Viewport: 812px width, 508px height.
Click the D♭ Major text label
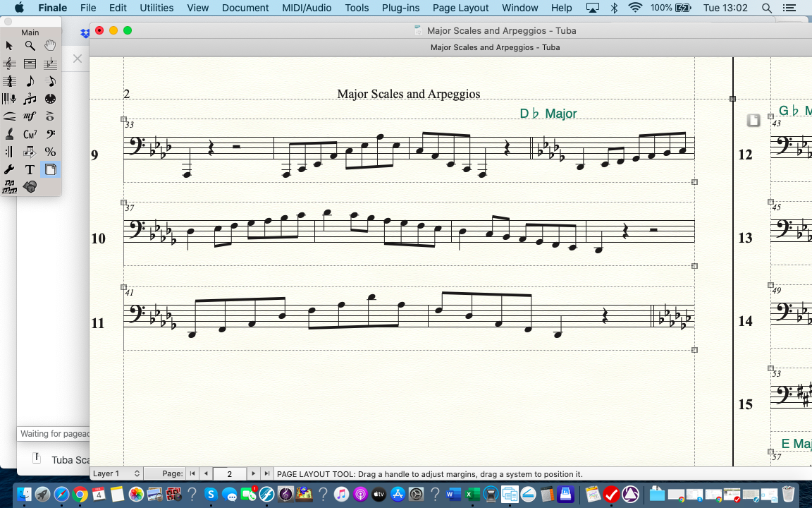click(x=548, y=114)
